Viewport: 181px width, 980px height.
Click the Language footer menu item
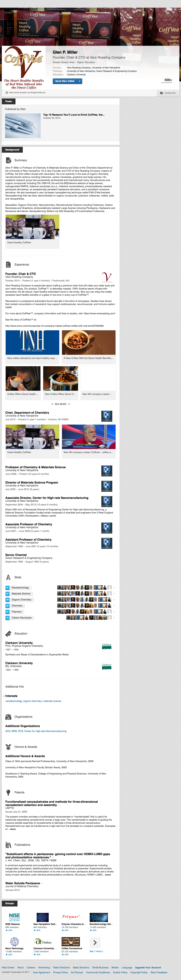(x=127, y=967)
